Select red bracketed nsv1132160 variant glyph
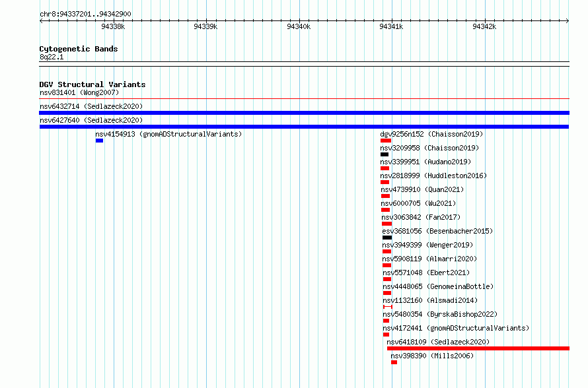Image resolution: width=588 pixels, height=388 pixels. point(388,307)
